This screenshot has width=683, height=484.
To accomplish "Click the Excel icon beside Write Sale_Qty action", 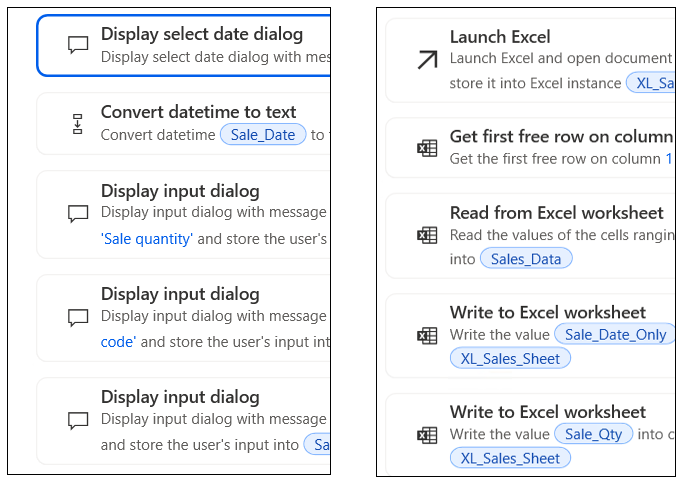I will 427,435.
